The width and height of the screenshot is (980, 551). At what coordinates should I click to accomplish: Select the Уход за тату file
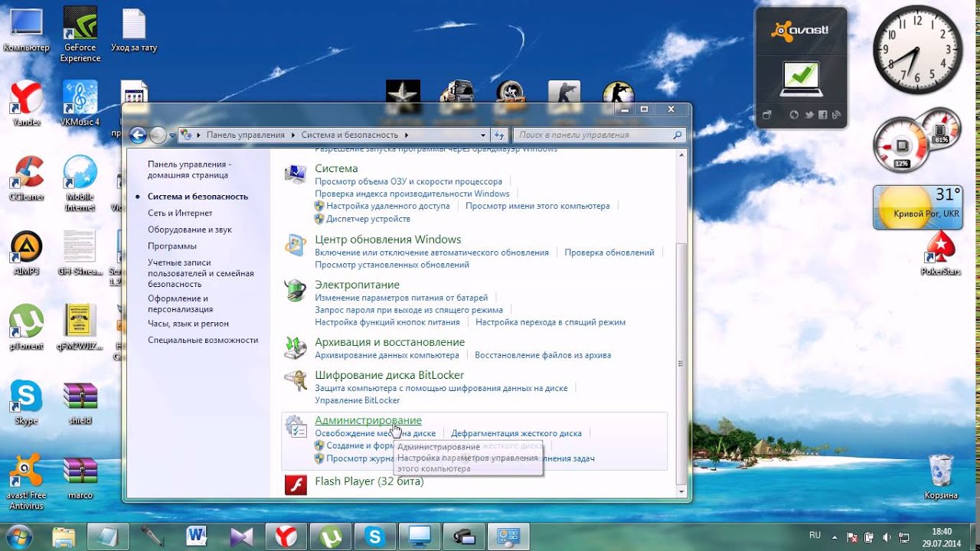tap(134, 31)
